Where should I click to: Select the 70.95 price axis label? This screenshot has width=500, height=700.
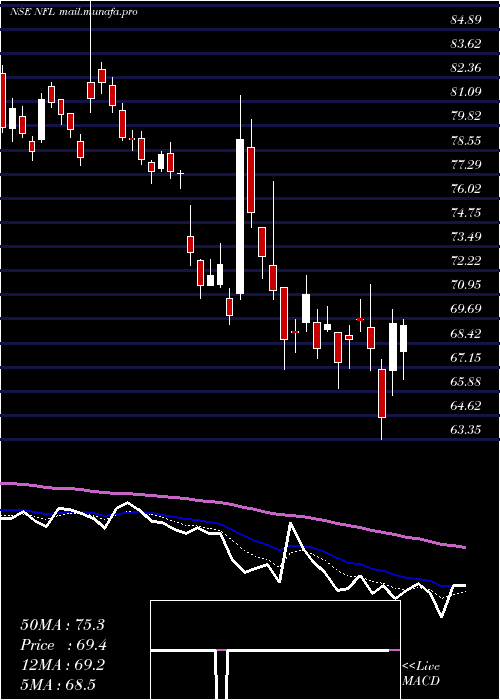466,285
